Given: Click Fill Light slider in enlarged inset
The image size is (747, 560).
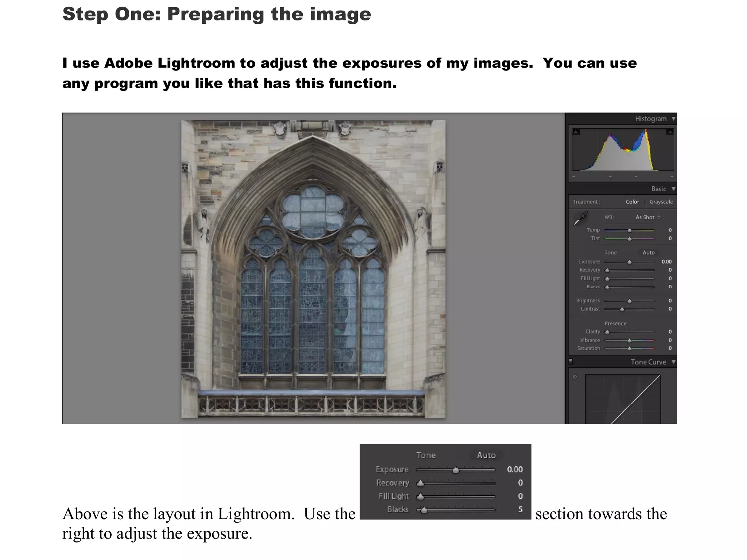Looking at the screenshot, I should tap(456, 497).
